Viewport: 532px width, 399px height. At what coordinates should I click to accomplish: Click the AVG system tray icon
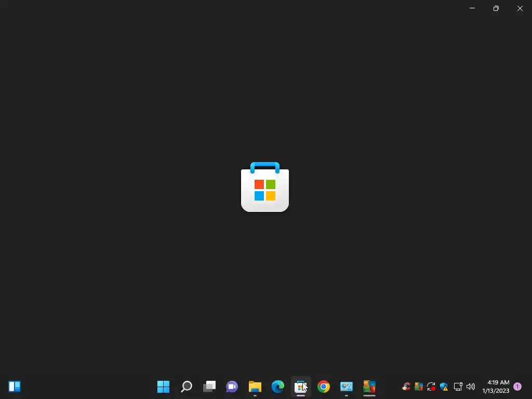[419, 387]
